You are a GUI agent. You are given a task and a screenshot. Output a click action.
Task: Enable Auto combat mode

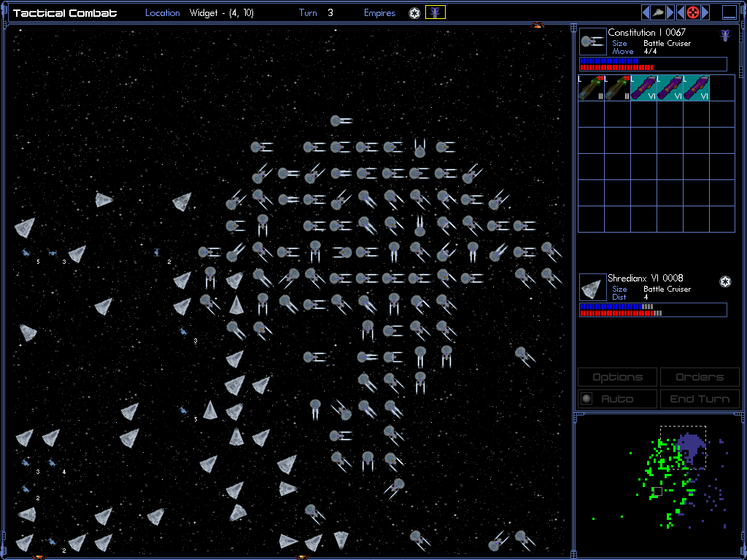click(x=617, y=399)
